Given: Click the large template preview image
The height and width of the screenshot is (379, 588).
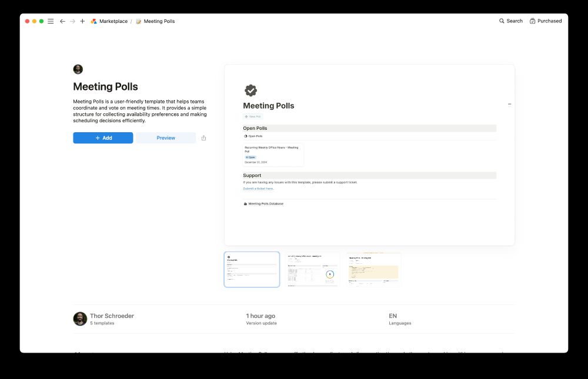Looking at the screenshot, I should (369, 155).
